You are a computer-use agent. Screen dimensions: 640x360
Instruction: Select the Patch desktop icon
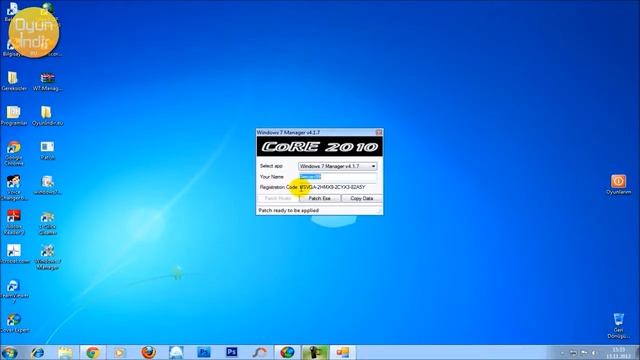click(x=47, y=151)
